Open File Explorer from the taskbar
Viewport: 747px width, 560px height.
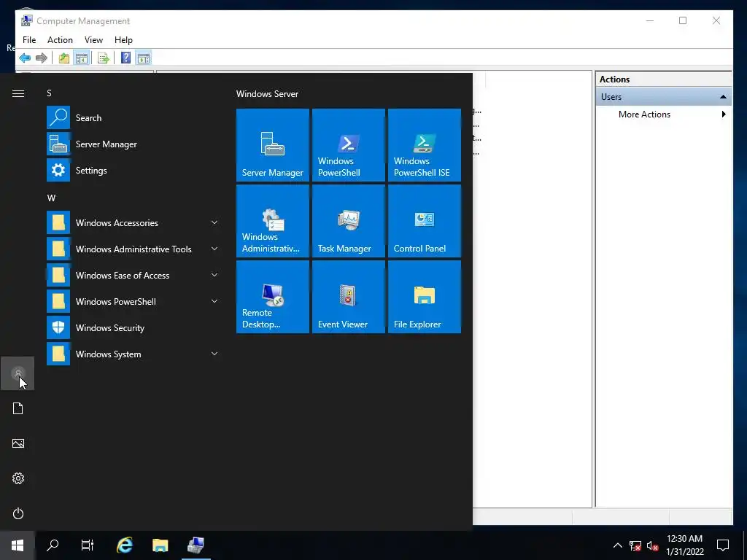tap(160, 545)
